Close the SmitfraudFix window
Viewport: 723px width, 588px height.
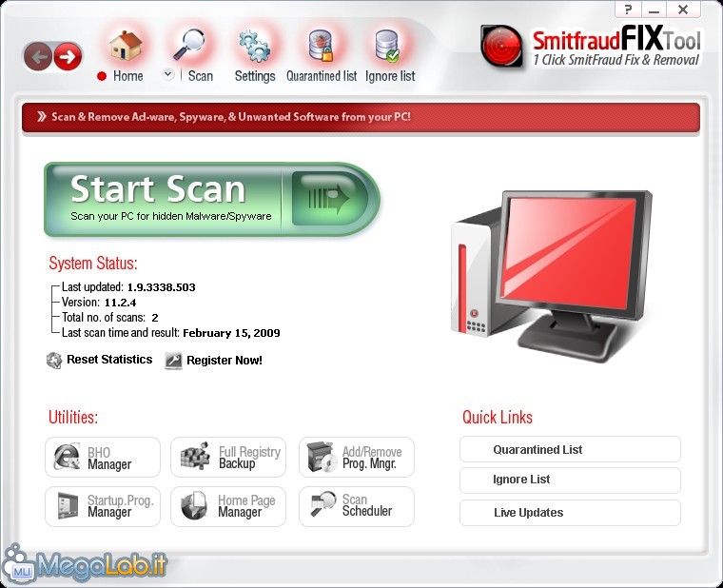pos(683,10)
